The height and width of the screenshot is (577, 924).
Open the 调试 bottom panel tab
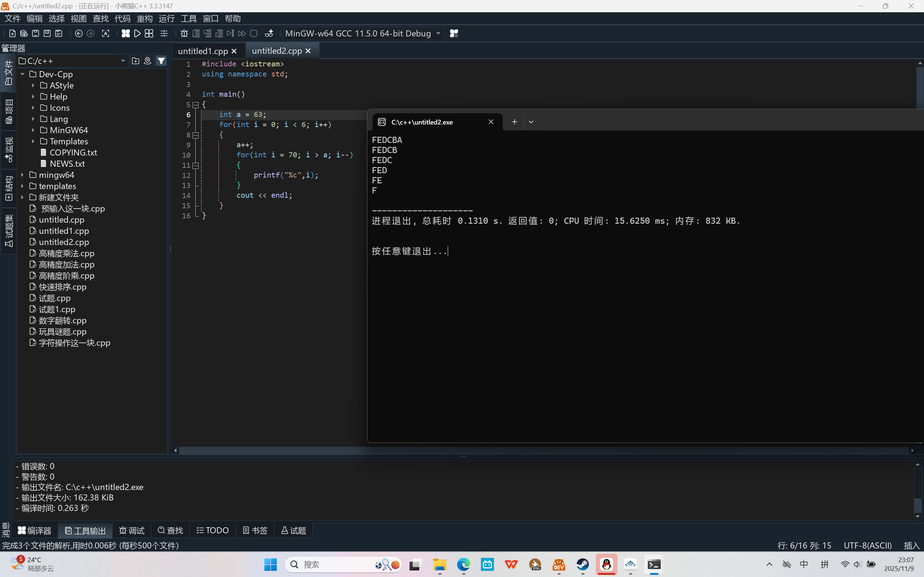coord(132,530)
